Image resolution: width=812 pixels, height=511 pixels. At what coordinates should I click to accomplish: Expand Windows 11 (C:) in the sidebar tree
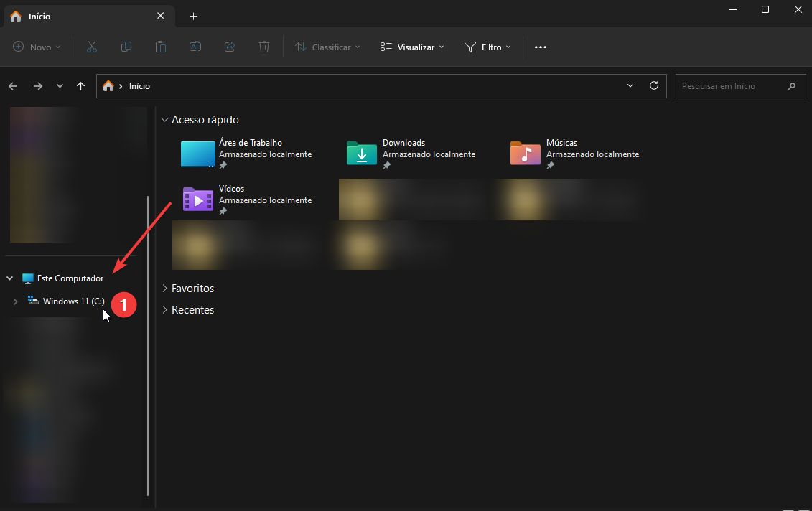[x=15, y=301]
